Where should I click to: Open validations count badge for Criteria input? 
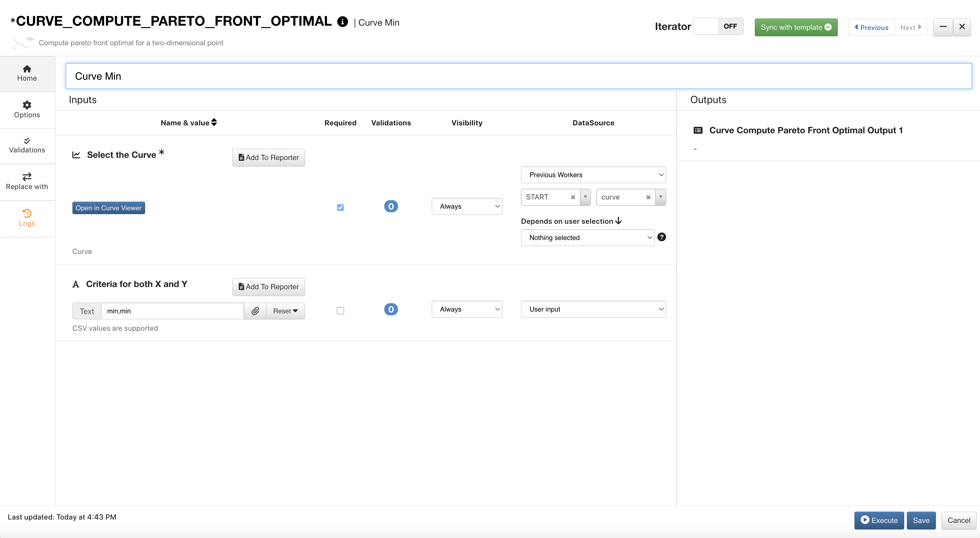391,309
